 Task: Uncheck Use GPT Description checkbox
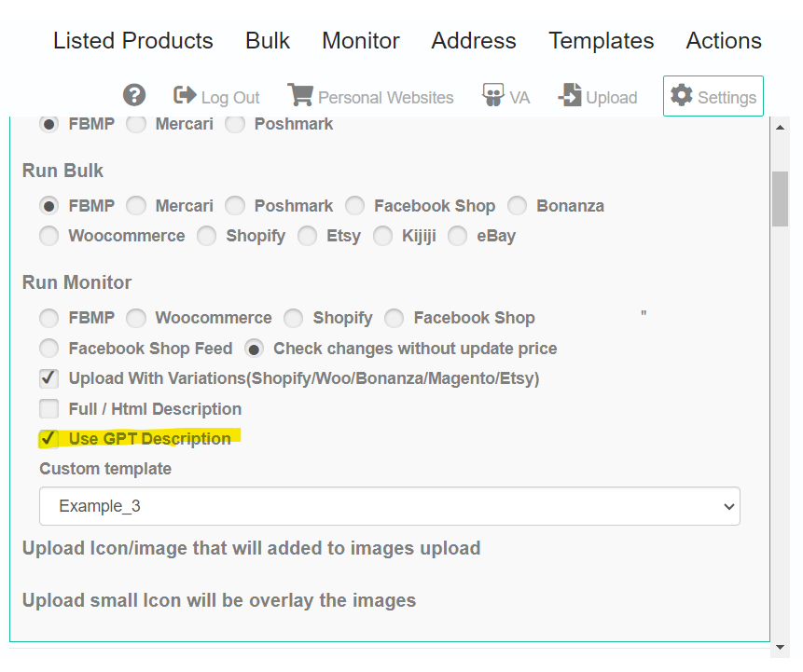(49, 439)
